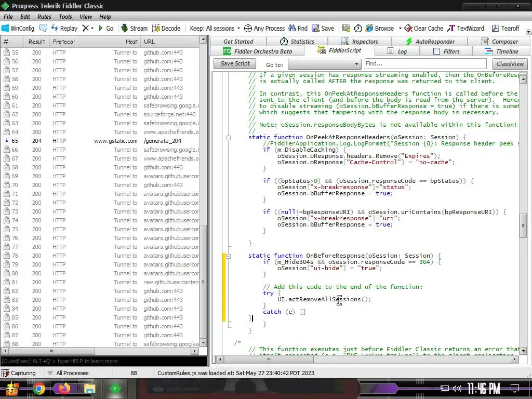Open the File menu
The image size is (532, 399).
tap(8, 17)
